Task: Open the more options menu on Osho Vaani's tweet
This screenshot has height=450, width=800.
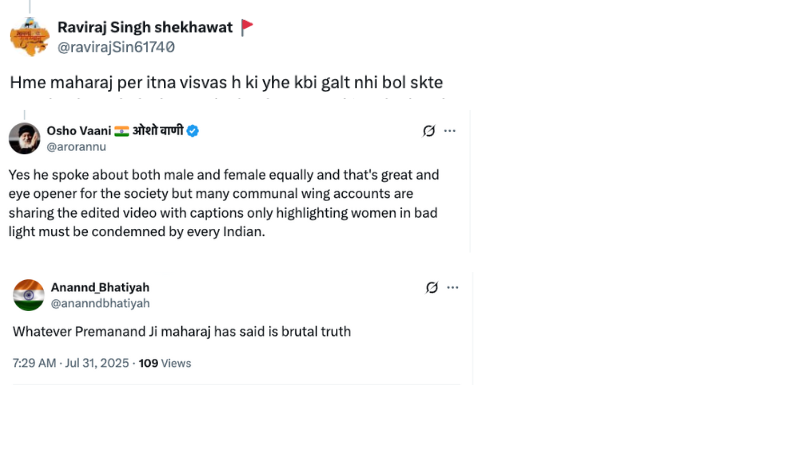Action: coord(450,131)
